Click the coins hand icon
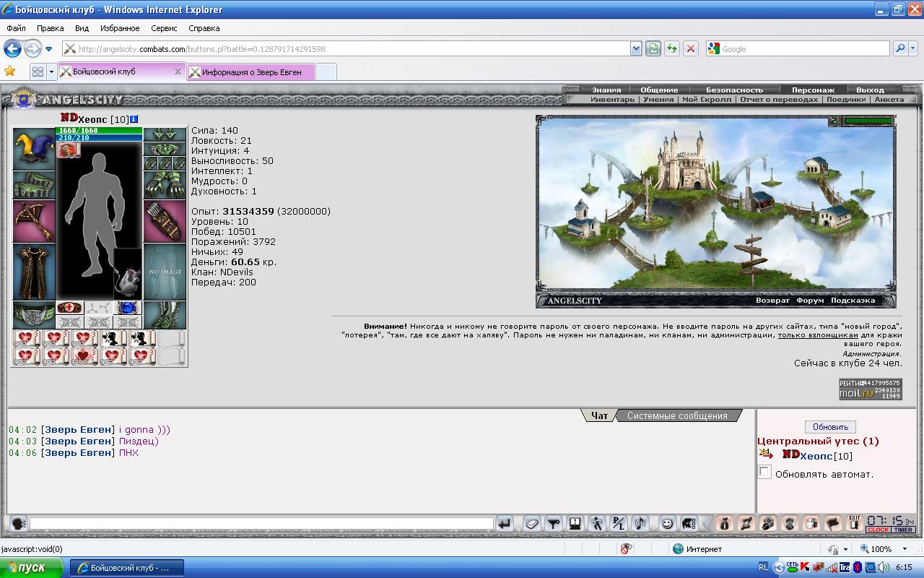 (x=769, y=523)
